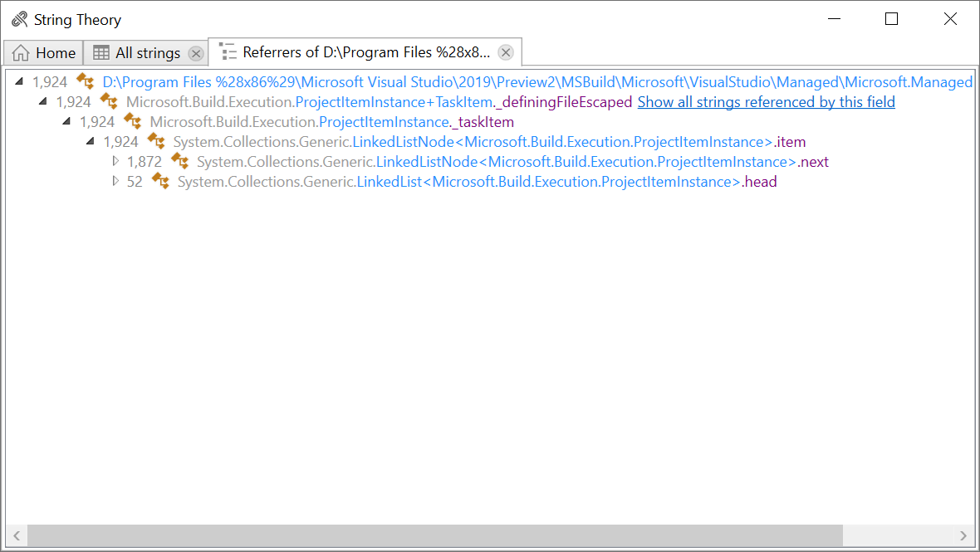
Task: Click the 52 count value
Action: click(135, 182)
